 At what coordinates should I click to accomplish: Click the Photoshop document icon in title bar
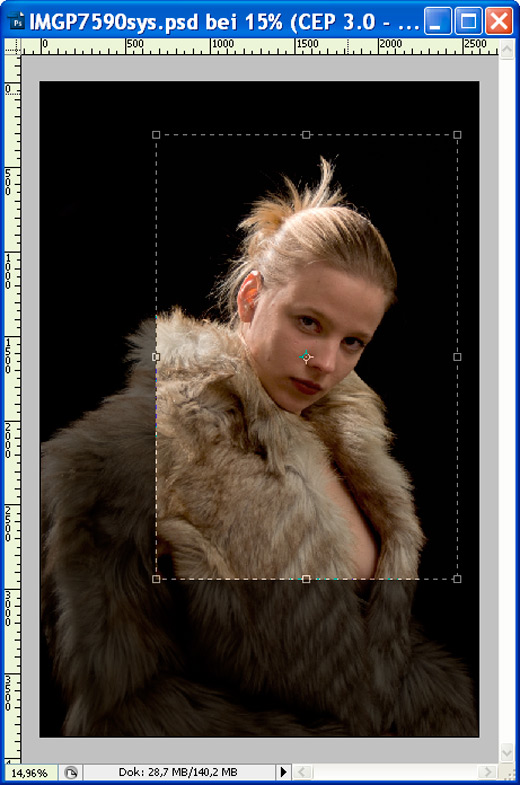[x=17, y=23]
